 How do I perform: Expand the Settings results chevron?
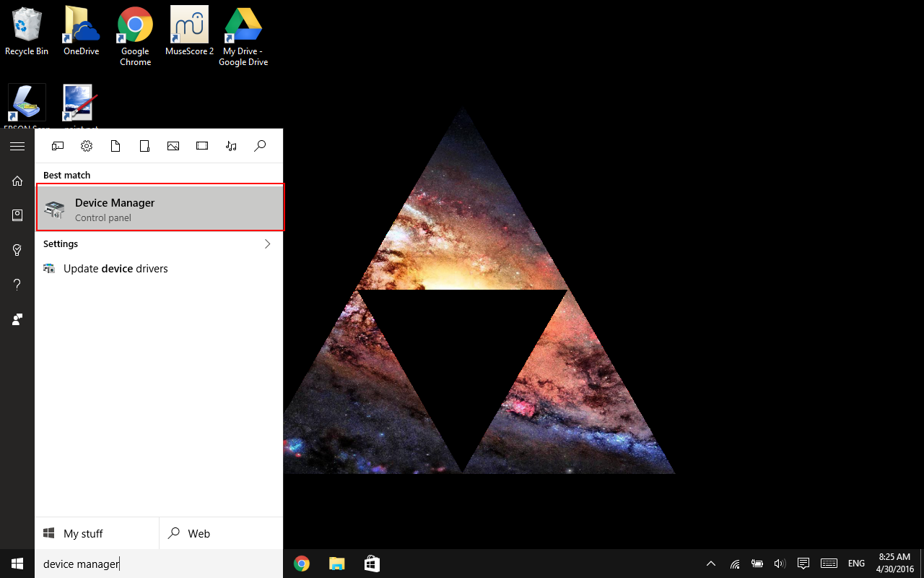267,244
